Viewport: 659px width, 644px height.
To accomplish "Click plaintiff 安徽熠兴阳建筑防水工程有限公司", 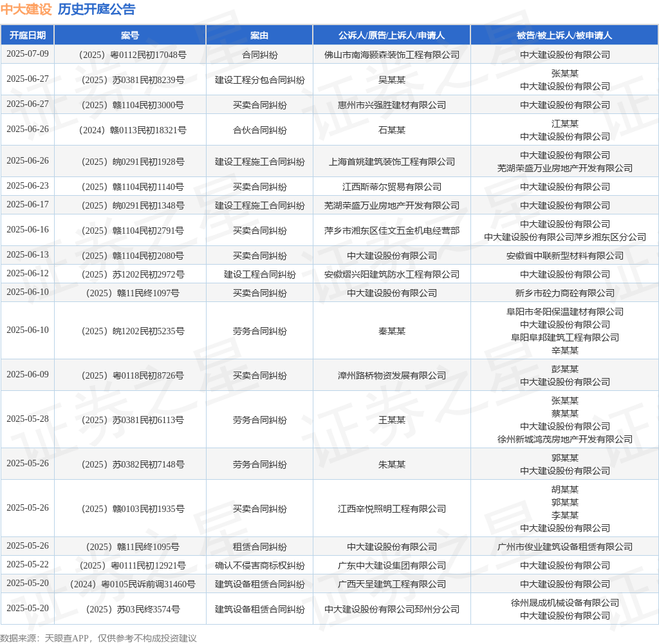I will pos(392,275).
